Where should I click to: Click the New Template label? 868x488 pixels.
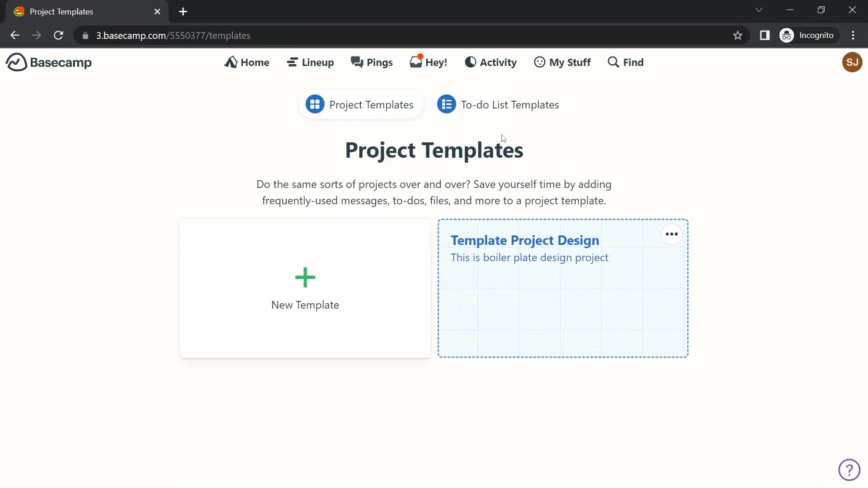pyautogui.click(x=305, y=305)
